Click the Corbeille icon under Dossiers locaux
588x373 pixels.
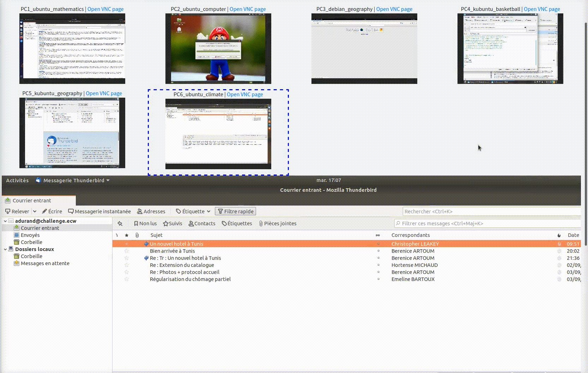click(17, 256)
